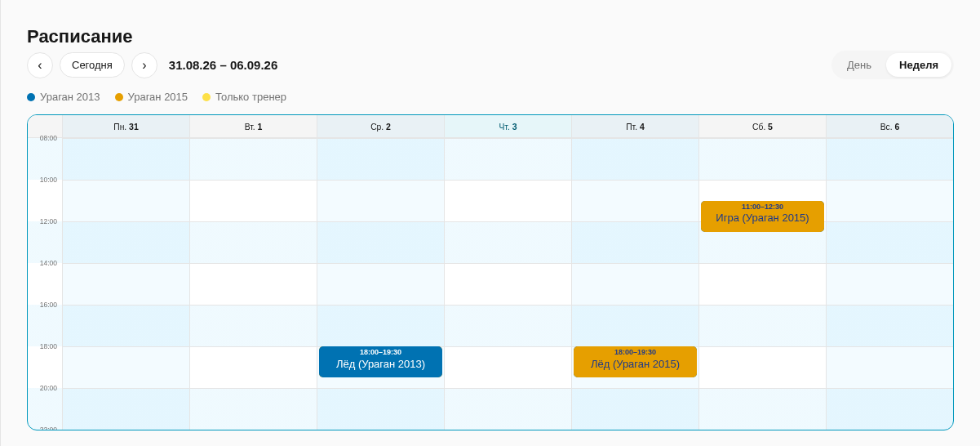
Task: Click the Вс. 6 day header
Action: point(889,127)
